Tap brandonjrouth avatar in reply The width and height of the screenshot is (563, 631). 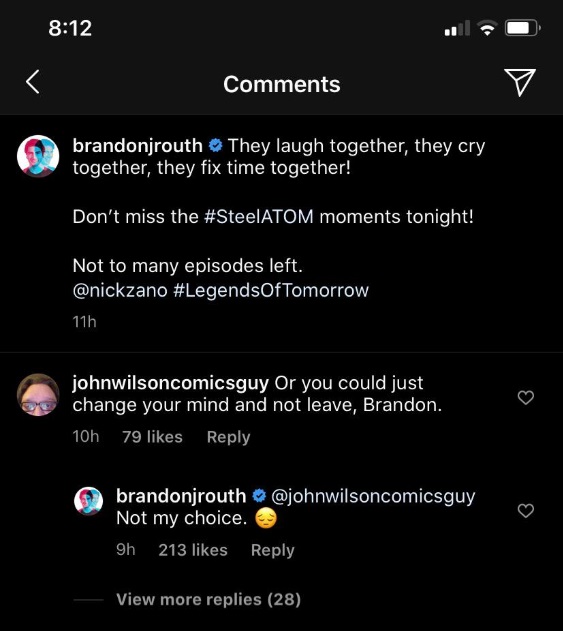(x=89, y=501)
